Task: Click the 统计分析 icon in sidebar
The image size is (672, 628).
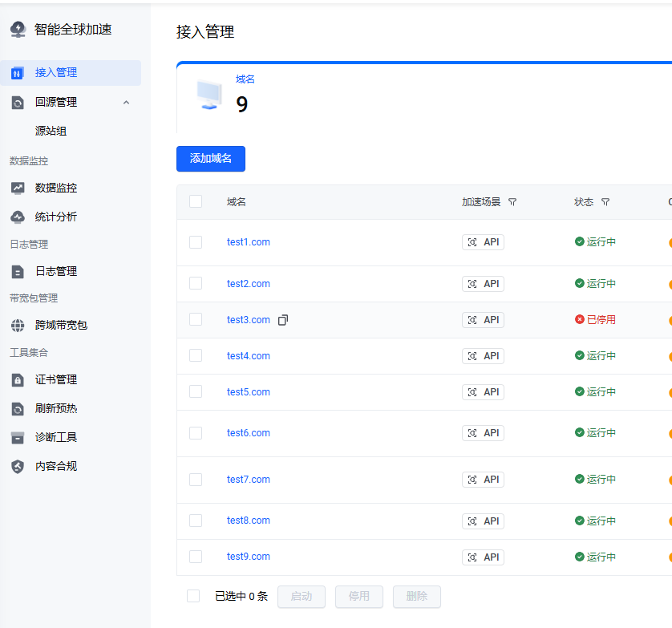Action: [18, 217]
